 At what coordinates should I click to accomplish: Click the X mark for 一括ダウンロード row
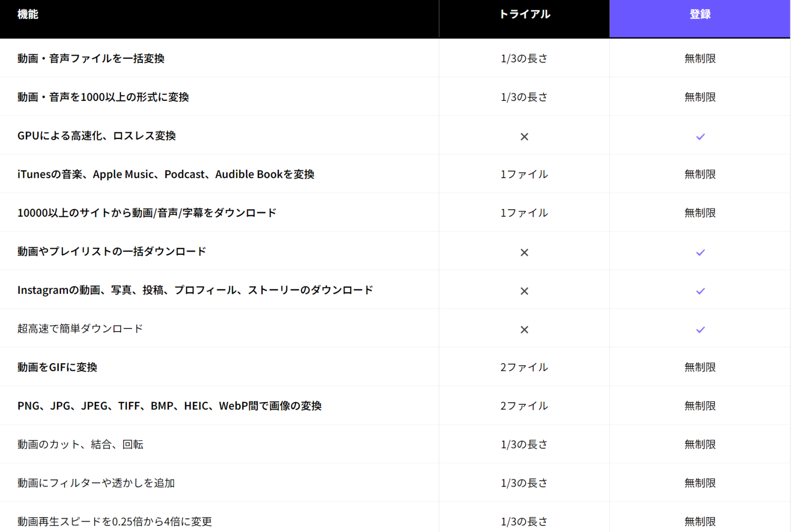tap(524, 252)
